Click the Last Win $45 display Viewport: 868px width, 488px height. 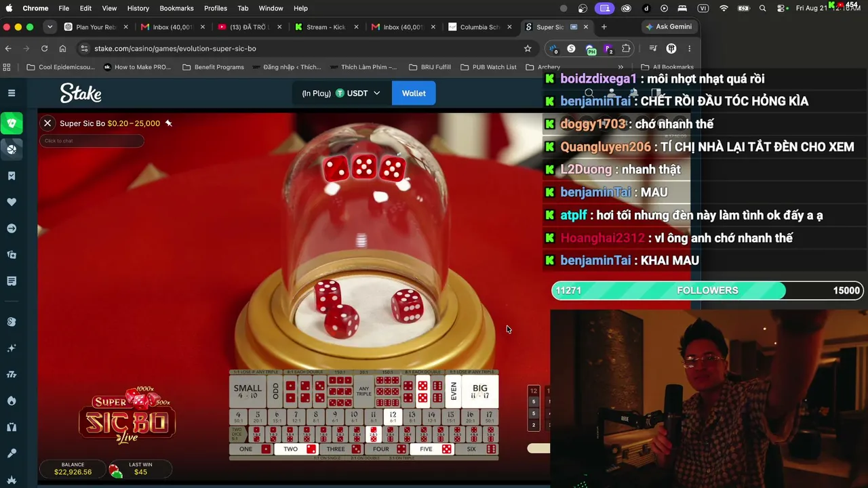(140, 469)
